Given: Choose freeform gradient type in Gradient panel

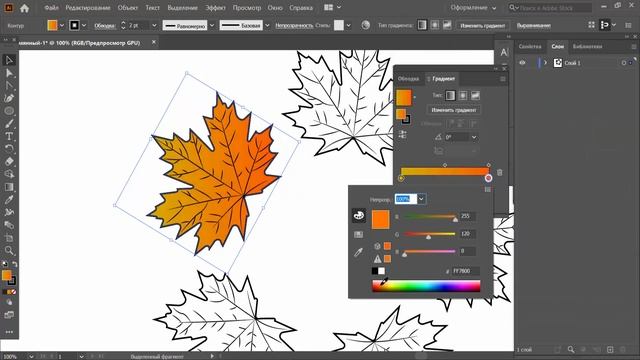Looking at the screenshot, I should 475,96.
